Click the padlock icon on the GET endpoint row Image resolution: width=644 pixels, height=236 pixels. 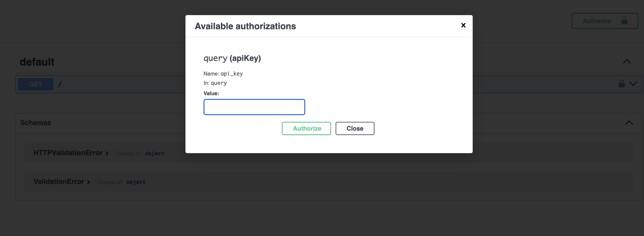pos(621,83)
